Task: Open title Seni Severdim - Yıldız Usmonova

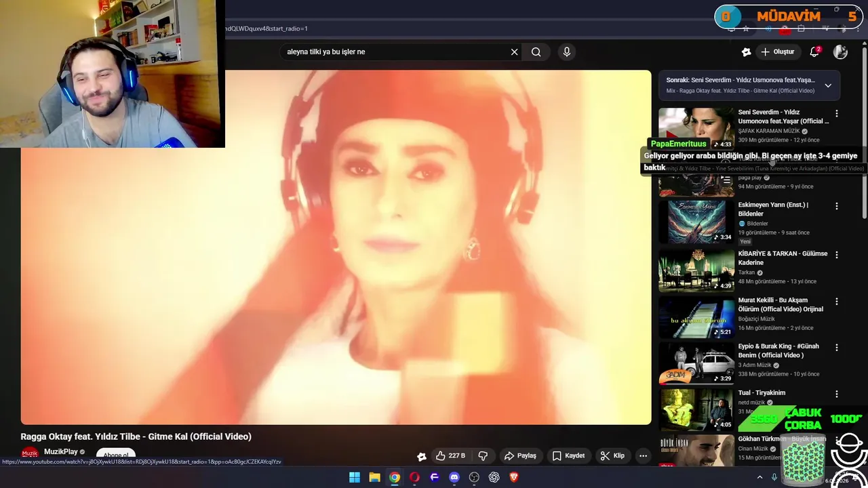Action: [783, 117]
